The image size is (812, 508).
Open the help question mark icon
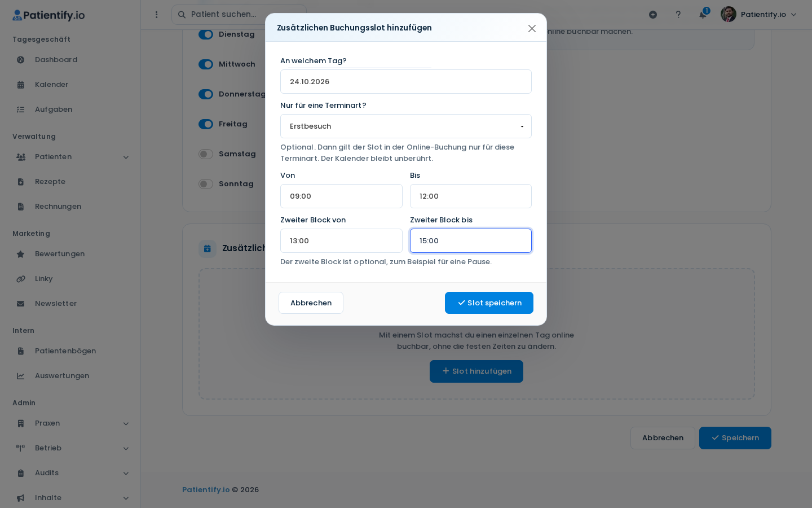678,15
